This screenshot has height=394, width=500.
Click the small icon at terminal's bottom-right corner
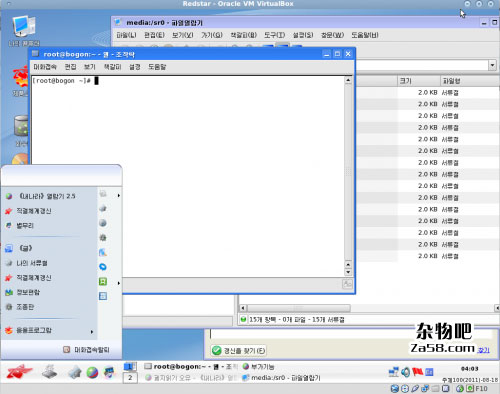point(347,284)
